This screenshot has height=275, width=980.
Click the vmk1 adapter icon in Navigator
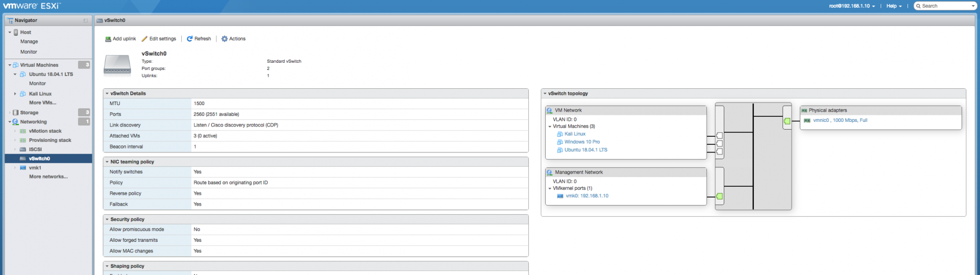[23, 168]
